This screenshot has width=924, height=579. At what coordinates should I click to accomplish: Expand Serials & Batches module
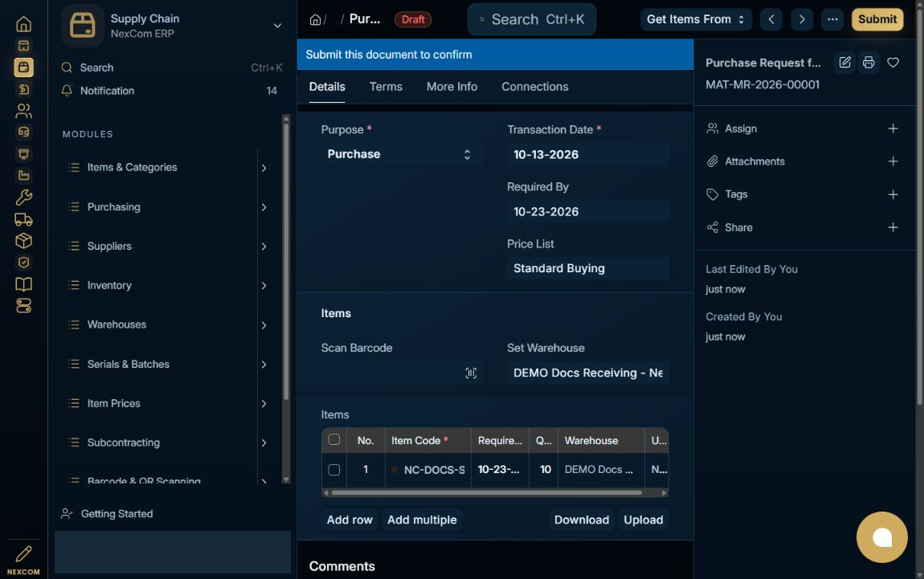[x=264, y=365]
